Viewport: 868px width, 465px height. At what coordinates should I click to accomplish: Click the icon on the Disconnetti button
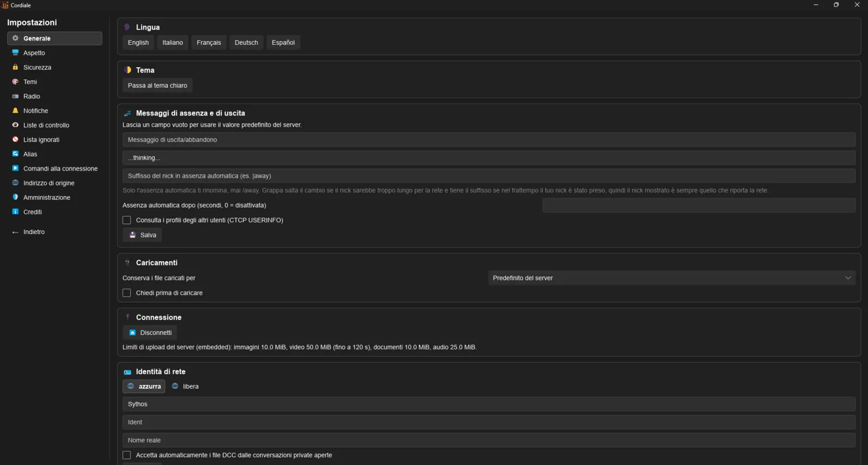(x=132, y=333)
